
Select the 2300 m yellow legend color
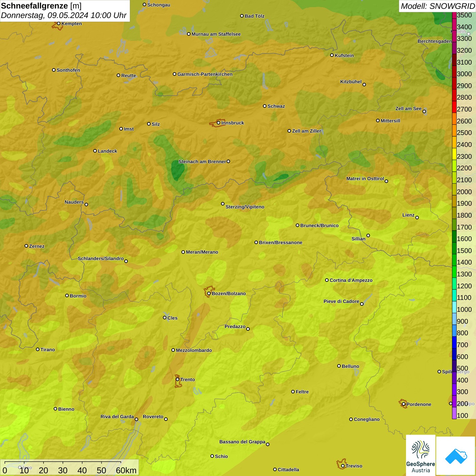[454, 154]
